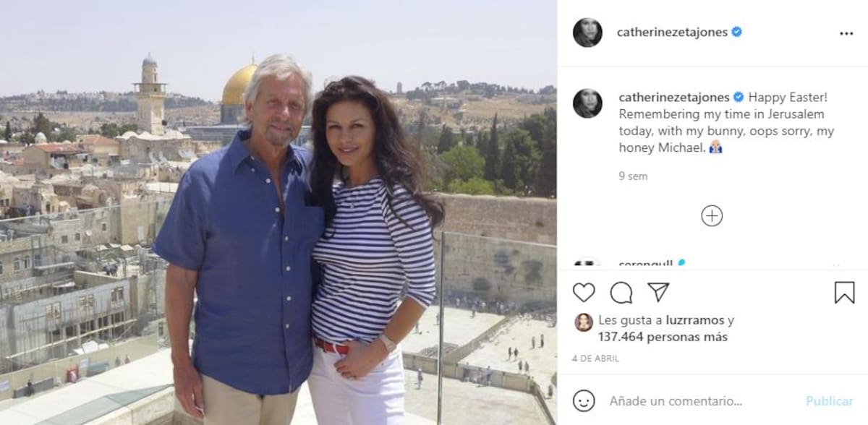Image resolution: width=868 pixels, height=425 pixels.
Task: Click the Jerusalem couple photo
Action: [278, 212]
